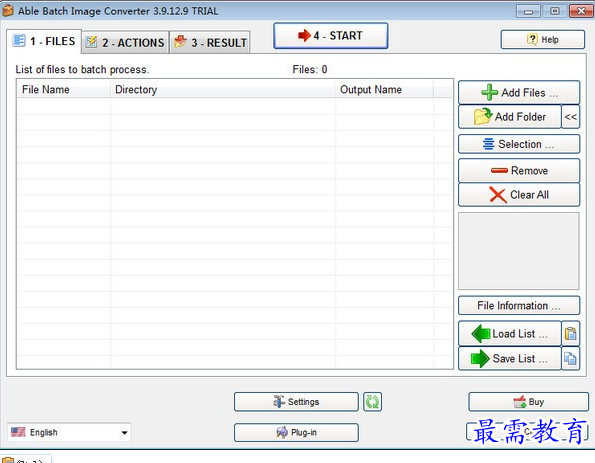Screen dimensions: 595x463
Task: Open Settings dialog
Action: tap(296, 402)
